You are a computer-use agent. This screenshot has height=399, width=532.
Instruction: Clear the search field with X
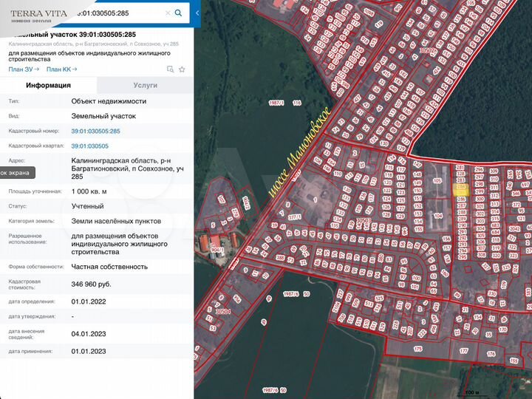pyautogui.click(x=168, y=13)
